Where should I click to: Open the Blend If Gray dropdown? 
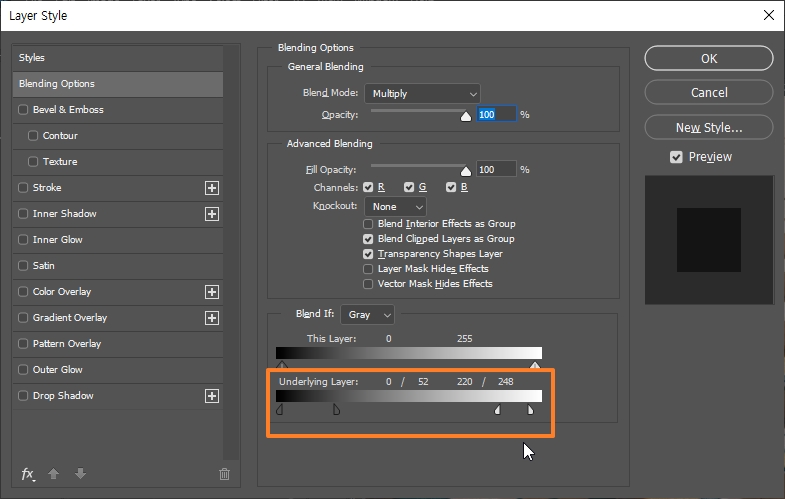point(367,315)
